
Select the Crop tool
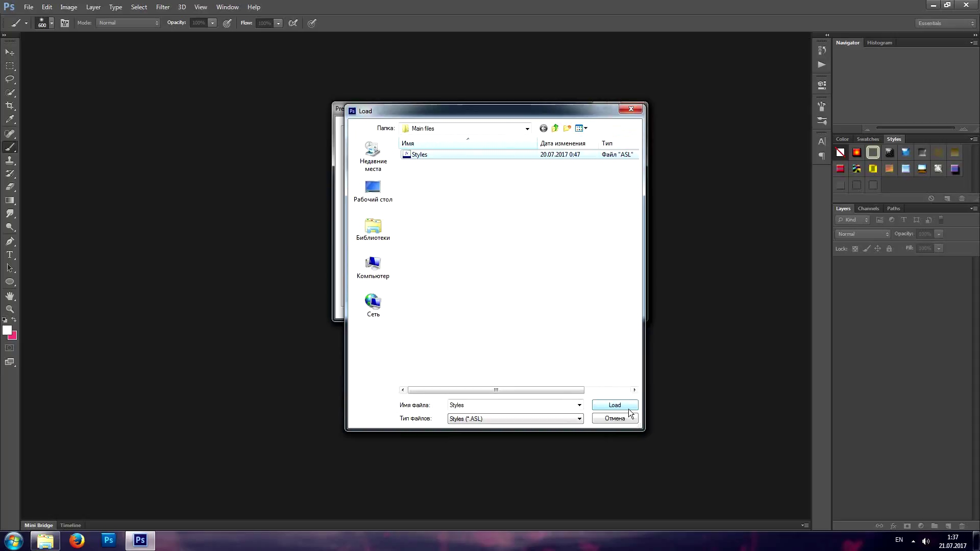10,106
